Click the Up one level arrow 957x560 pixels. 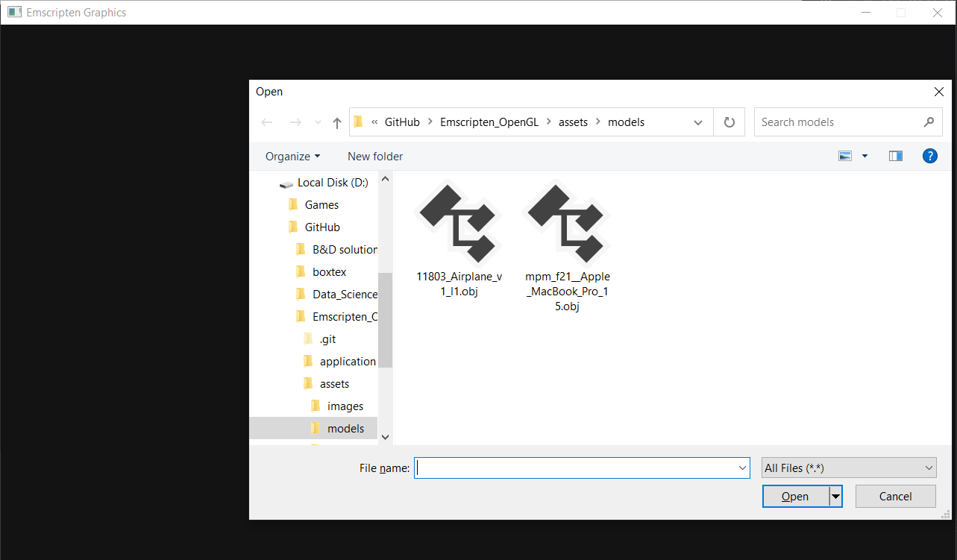pyautogui.click(x=336, y=122)
